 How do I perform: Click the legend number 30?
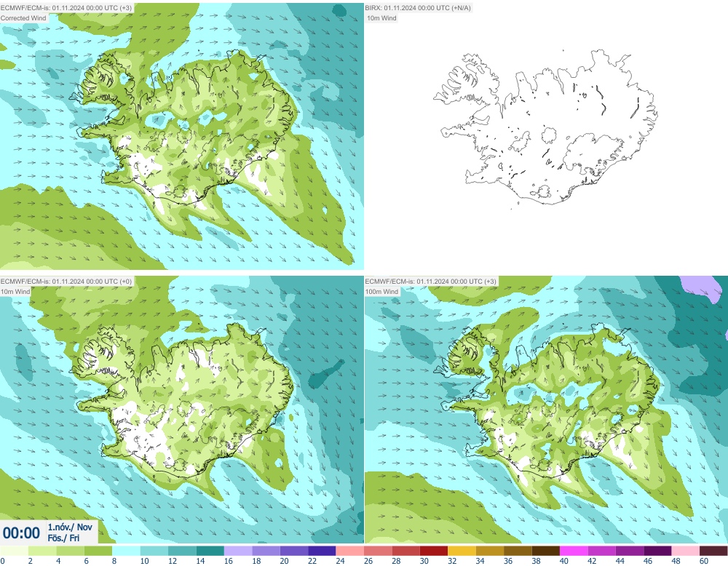[424, 561]
